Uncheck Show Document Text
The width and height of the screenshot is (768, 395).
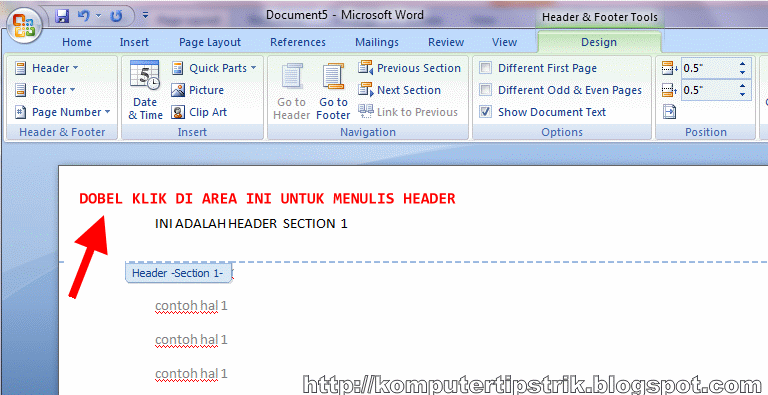[486, 112]
